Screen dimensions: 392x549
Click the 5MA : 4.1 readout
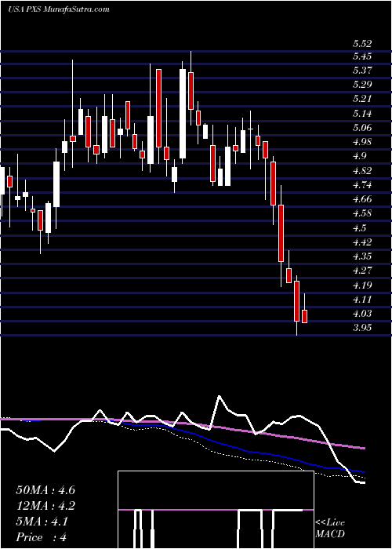[41, 522]
